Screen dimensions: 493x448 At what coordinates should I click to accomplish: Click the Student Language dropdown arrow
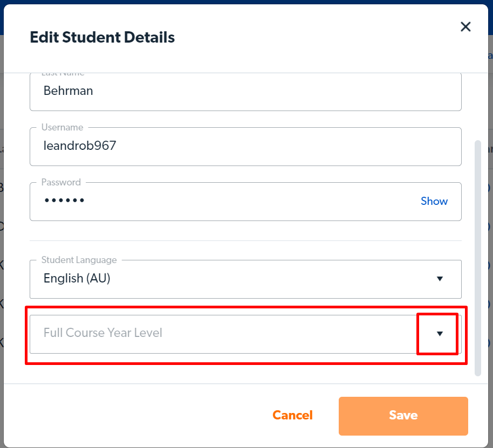pos(440,279)
